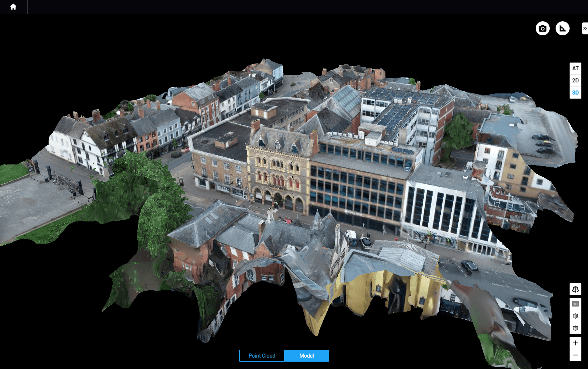
Task: Select the top-shaded cube view preset
Action: (x=575, y=328)
